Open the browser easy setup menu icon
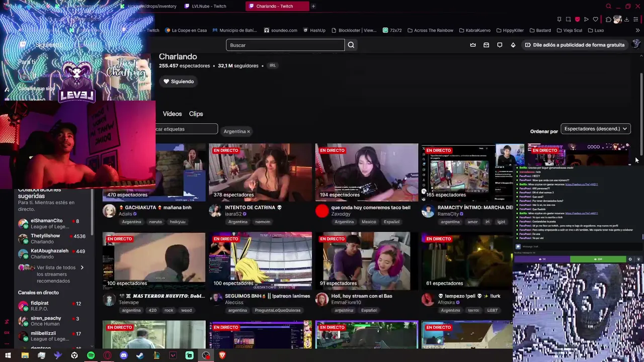644x362 pixels. [x=636, y=19]
